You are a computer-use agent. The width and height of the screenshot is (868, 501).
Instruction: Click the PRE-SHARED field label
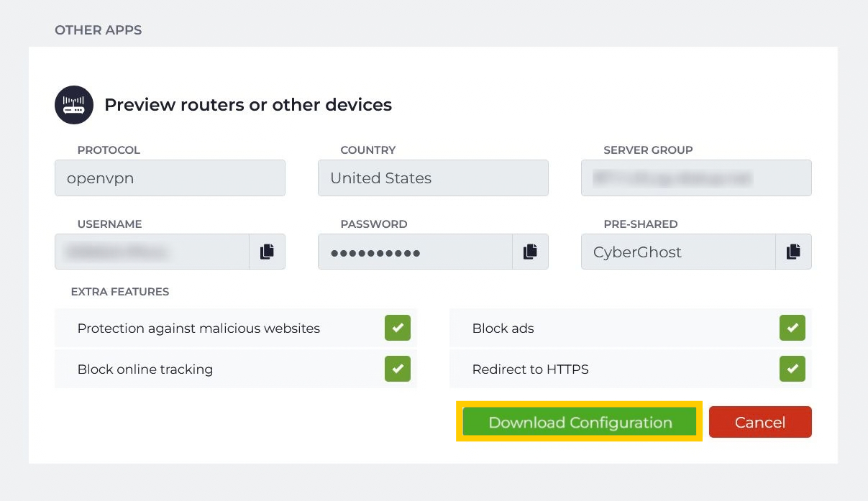pyautogui.click(x=641, y=224)
